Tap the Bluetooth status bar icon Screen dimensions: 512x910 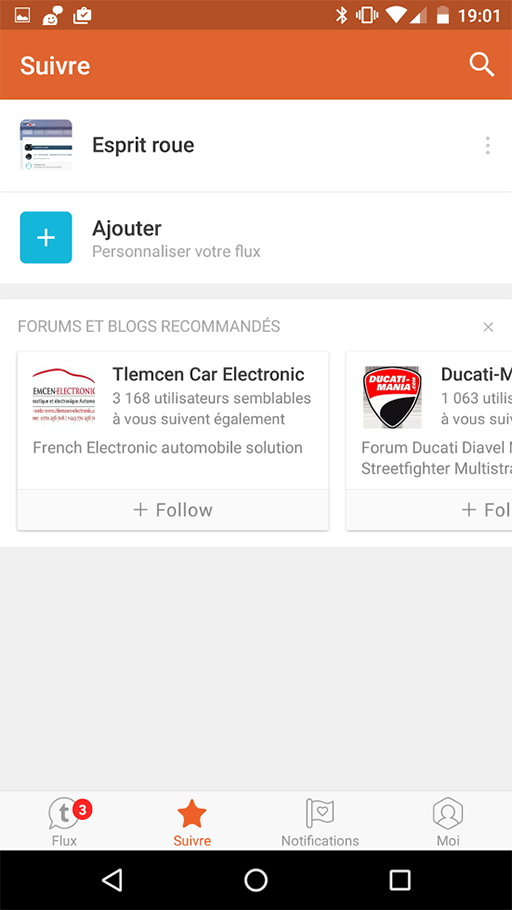[x=341, y=15]
